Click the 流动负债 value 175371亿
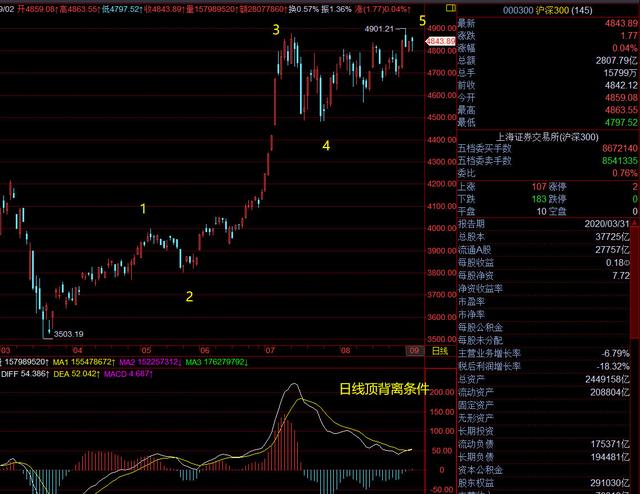The image size is (640, 494). coord(610,444)
